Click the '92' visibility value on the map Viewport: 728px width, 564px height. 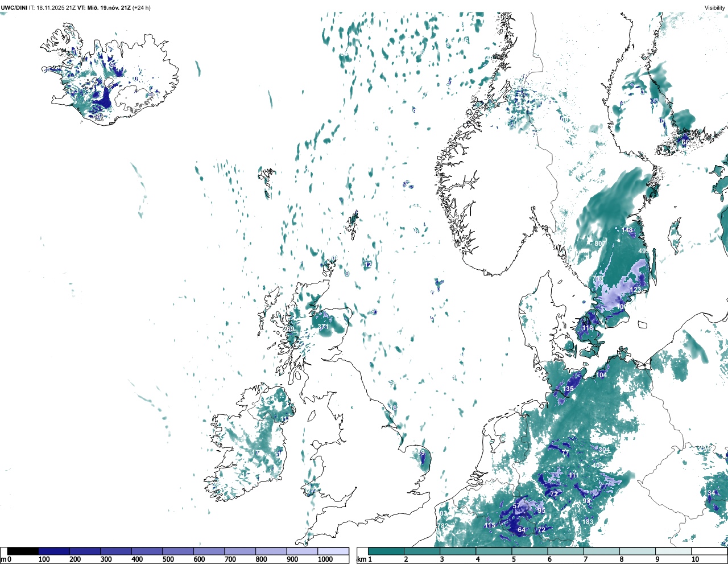coord(586,501)
